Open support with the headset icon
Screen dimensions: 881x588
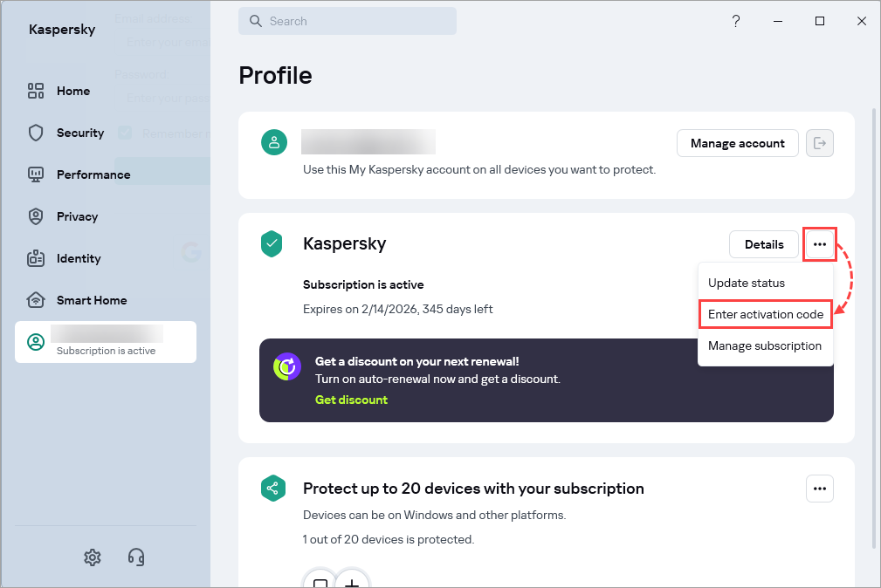tap(135, 557)
